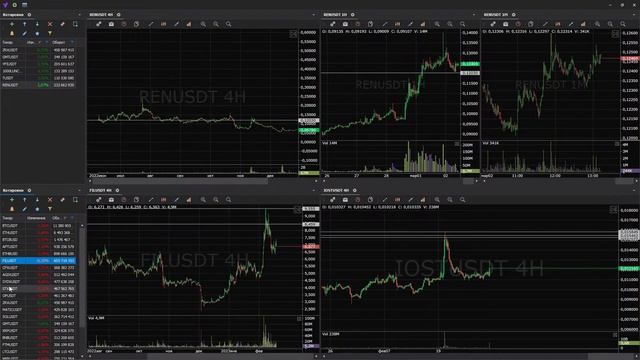Click the bell icon in the lower watchlist toolbar

(12, 209)
